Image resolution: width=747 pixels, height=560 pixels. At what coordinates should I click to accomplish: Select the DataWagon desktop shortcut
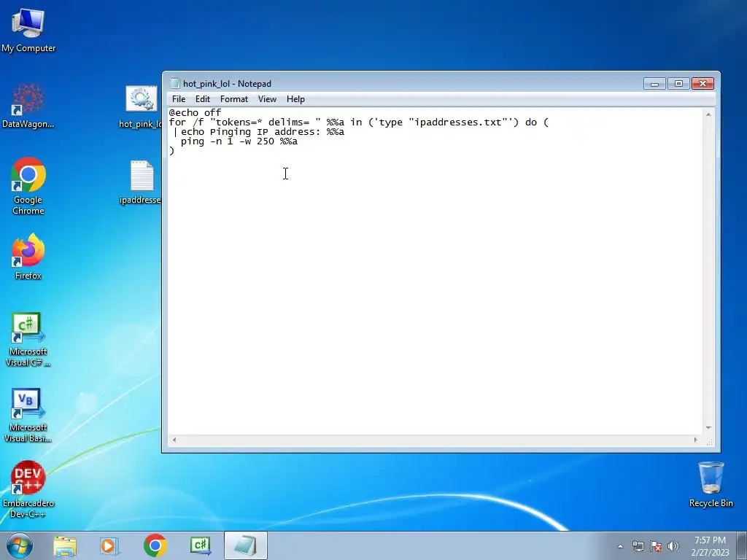coord(28,106)
